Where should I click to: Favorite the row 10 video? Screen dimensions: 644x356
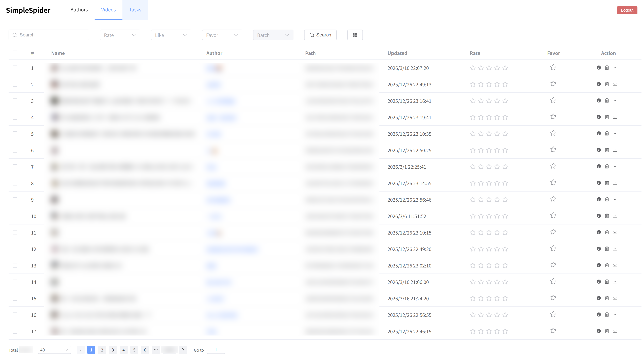tap(553, 216)
